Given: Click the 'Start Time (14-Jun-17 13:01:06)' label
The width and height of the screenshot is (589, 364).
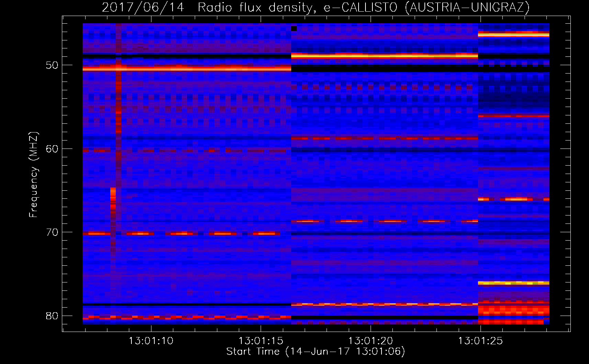Looking at the screenshot, I should coord(316,351).
